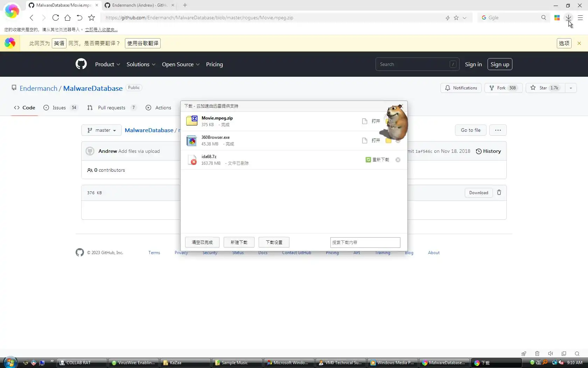This screenshot has width=588, height=368.
Task: Focus the 搜索下载内容 search field
Action: 365,242
